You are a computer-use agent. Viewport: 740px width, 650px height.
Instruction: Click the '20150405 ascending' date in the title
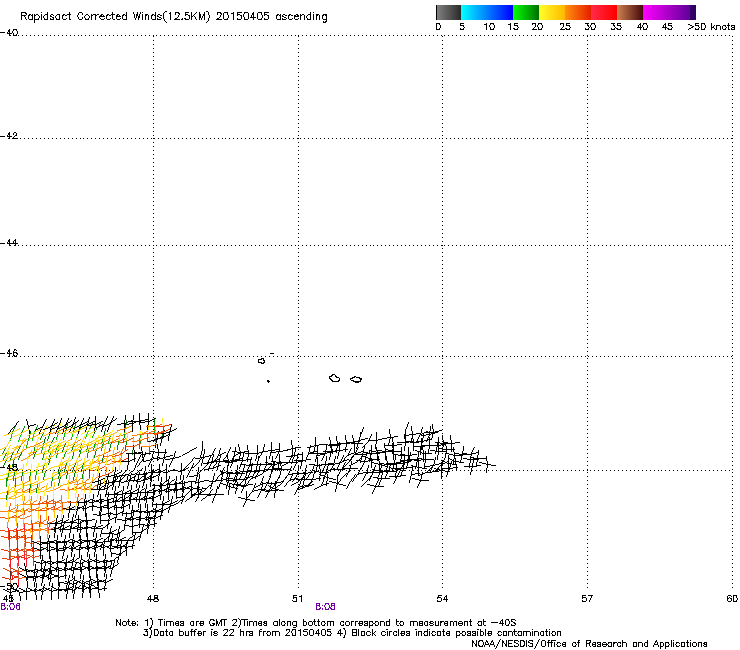(271, 17)
